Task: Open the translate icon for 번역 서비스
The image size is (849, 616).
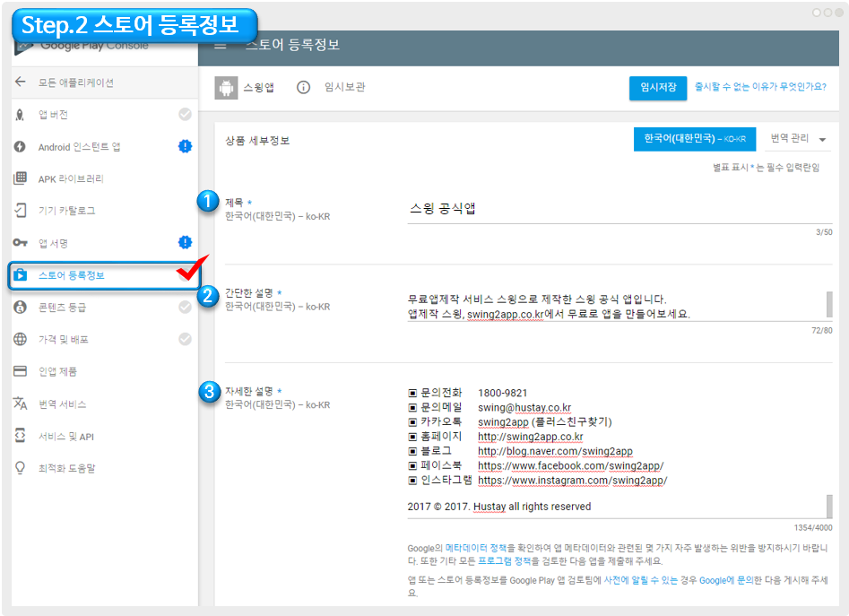Action: (20, 403)
